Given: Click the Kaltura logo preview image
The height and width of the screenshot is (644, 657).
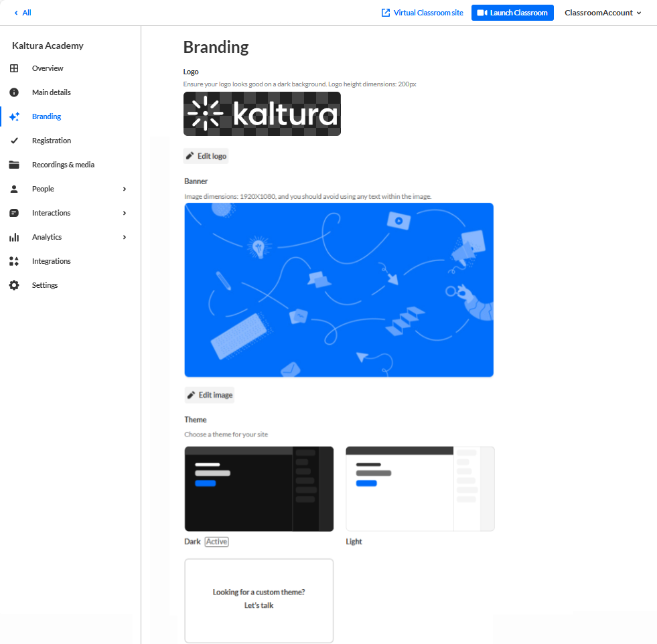Looking at the screenshot, I should click(263, 114).
